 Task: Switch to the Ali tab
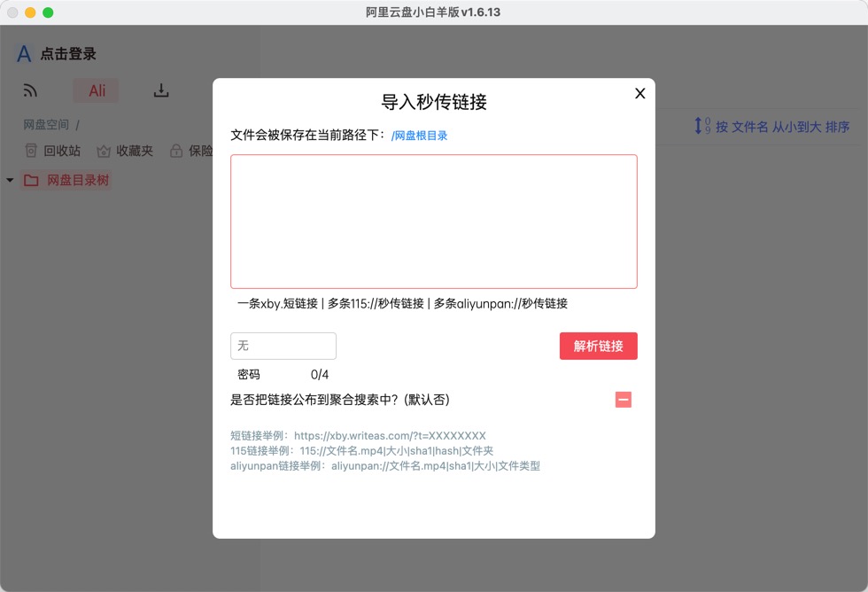pos(97,90)
